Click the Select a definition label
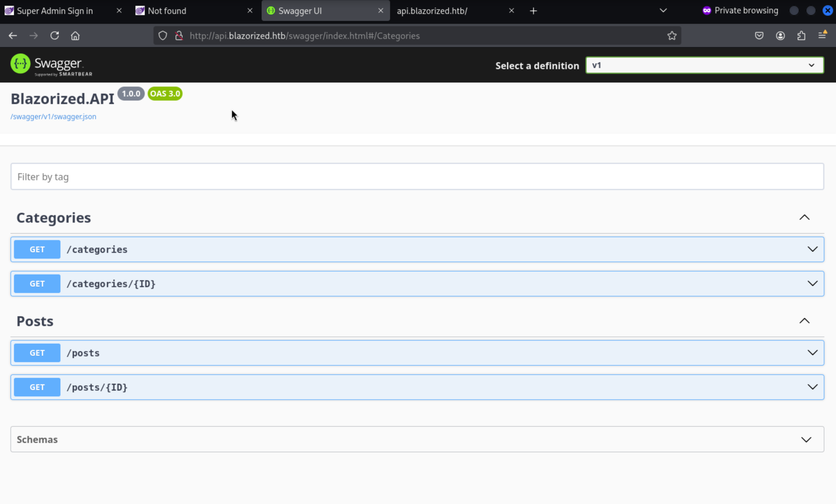Image resolution: width=836 pixels, height=504 pixels. (537, 66)
